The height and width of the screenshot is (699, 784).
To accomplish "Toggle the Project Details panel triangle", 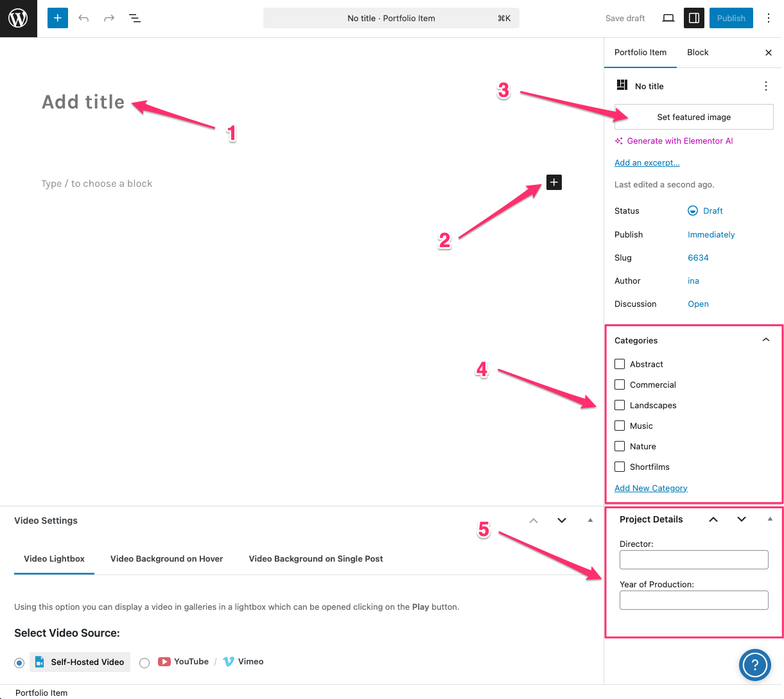I will click(770, 519).
